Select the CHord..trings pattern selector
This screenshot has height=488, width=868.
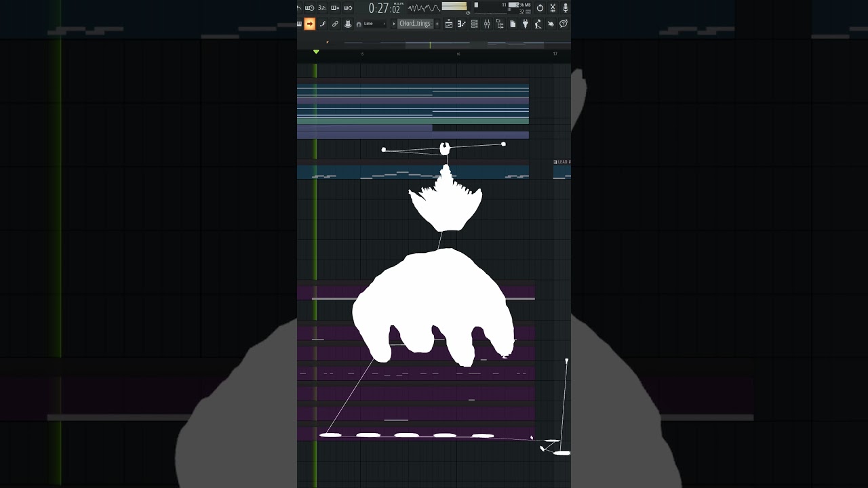pyautogui.click(x=415, y=24)
